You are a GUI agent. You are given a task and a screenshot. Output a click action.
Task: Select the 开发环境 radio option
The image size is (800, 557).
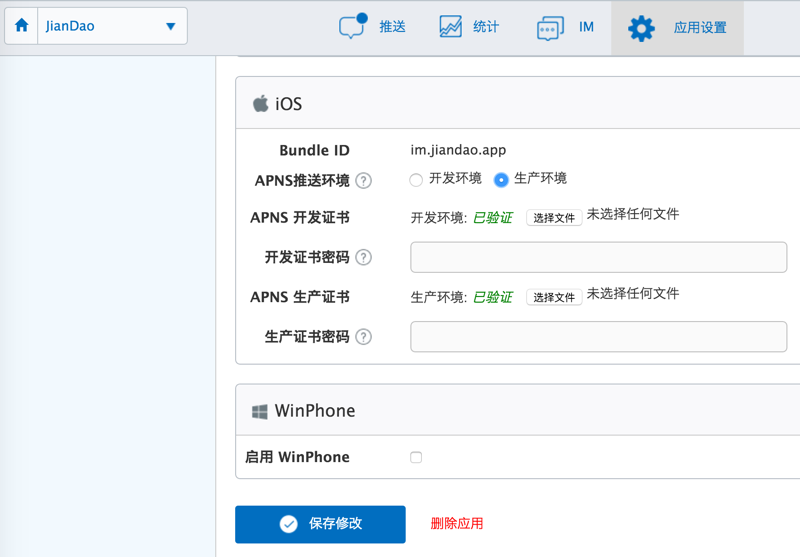pos(416,180)
